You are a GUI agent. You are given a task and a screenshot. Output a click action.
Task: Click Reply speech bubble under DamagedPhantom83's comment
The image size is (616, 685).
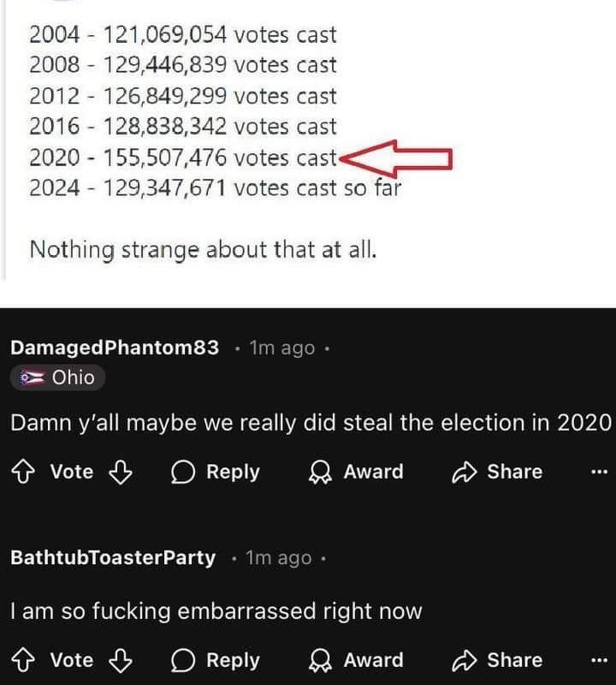(182, 472)
